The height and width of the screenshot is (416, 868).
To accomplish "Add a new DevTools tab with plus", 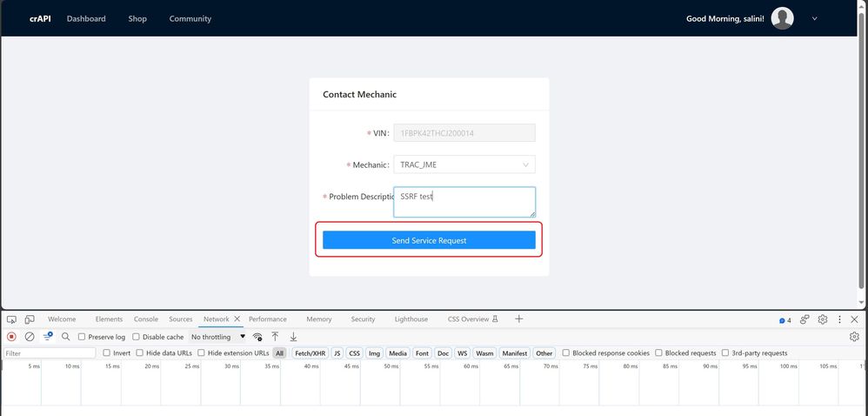I will (x=518, y=319).
